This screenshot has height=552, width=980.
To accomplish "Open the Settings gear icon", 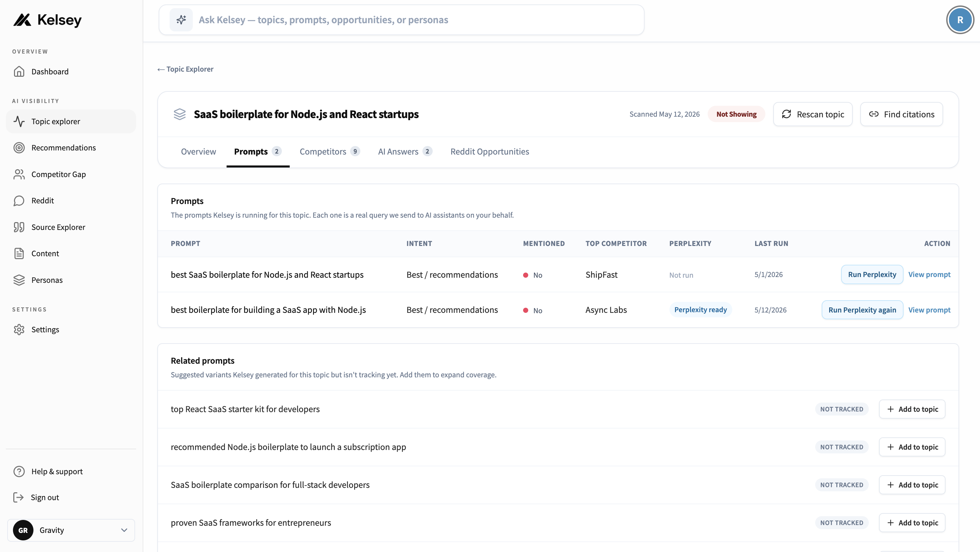I will click(19, 330).
